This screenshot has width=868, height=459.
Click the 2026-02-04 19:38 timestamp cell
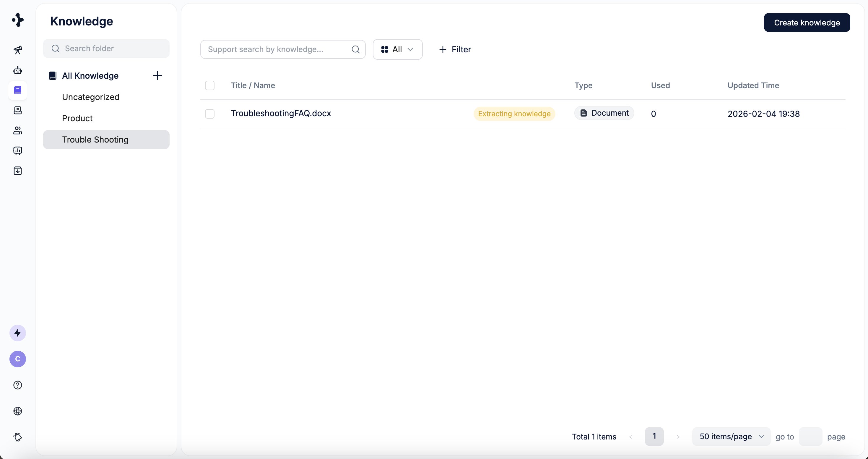click(x=763, y=114)
